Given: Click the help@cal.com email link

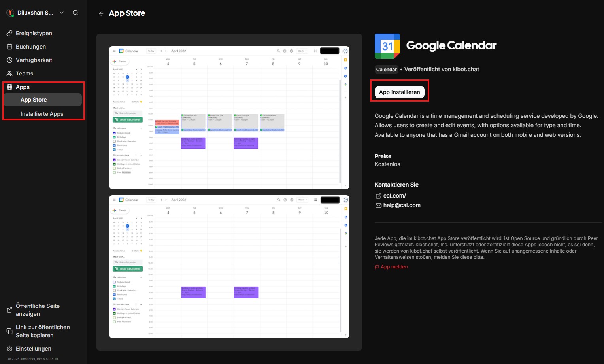Looking at the screenshot, I should coord(402,205).
